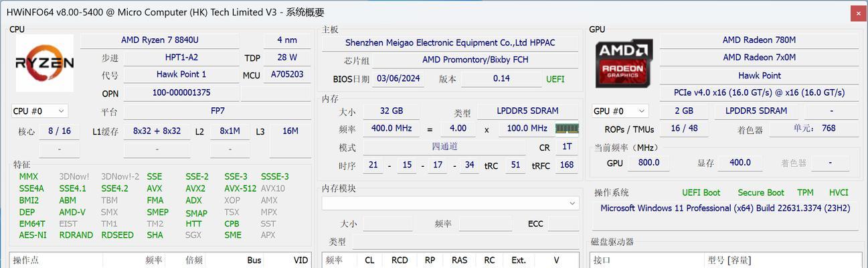Click the FP7 platform value
The height and width of the screenshot is (268, 868).
pyautogui.click(x=218, y=111)
